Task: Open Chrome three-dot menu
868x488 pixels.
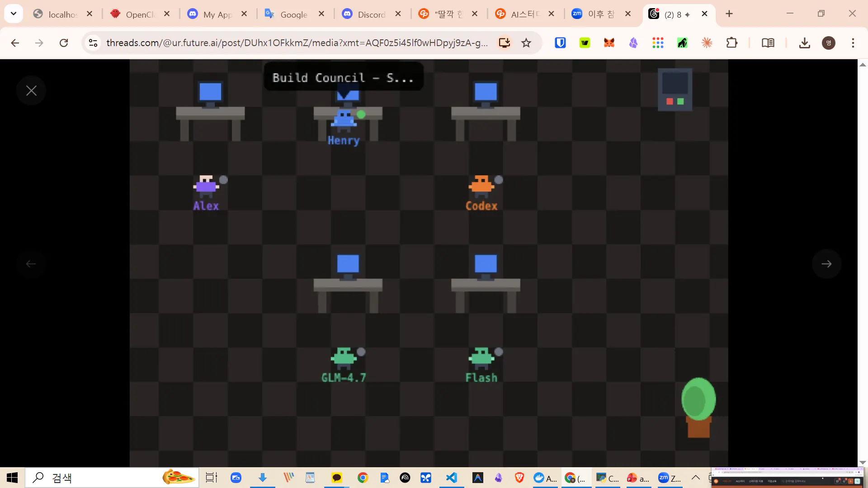Action: coord(853,43)
